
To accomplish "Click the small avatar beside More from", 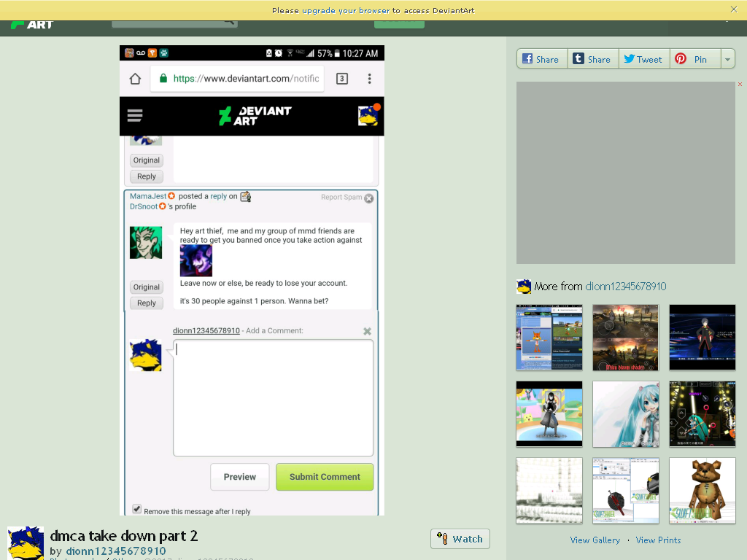I will click(x=524, y=286).
